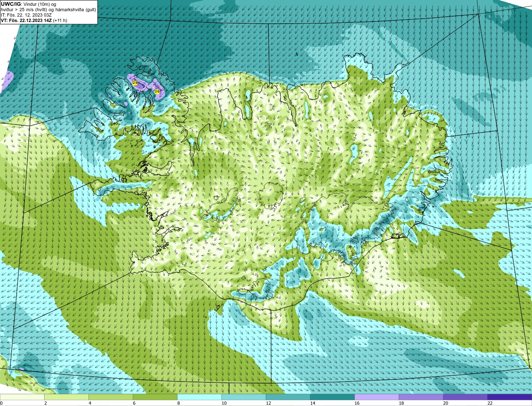Click the 2–4 m/s legend color swatch

(x=66, y=397)
